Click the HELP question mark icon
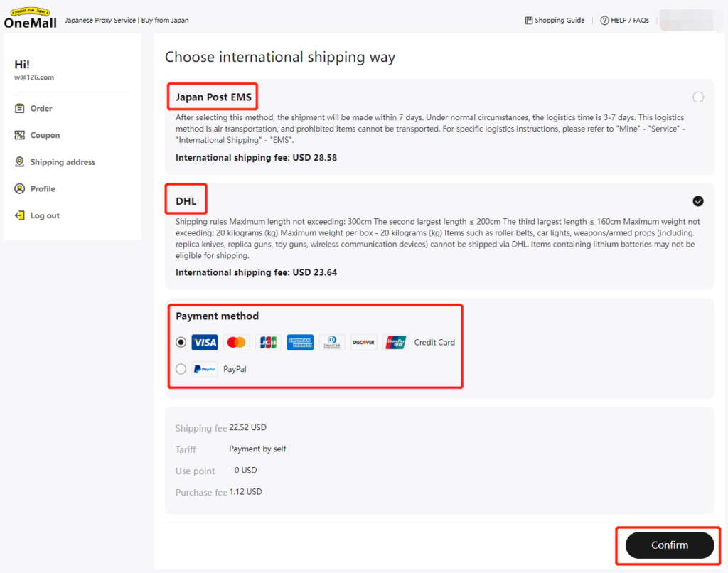728x573 pixels. pyautogui.click(x=604, y=21)
